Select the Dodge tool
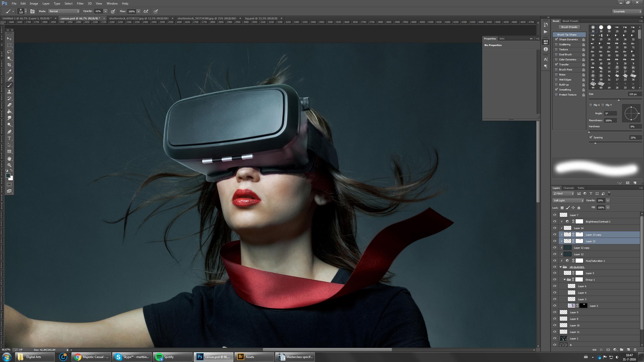Viewport: 644px width, 362px height. [x=9, y=124]
